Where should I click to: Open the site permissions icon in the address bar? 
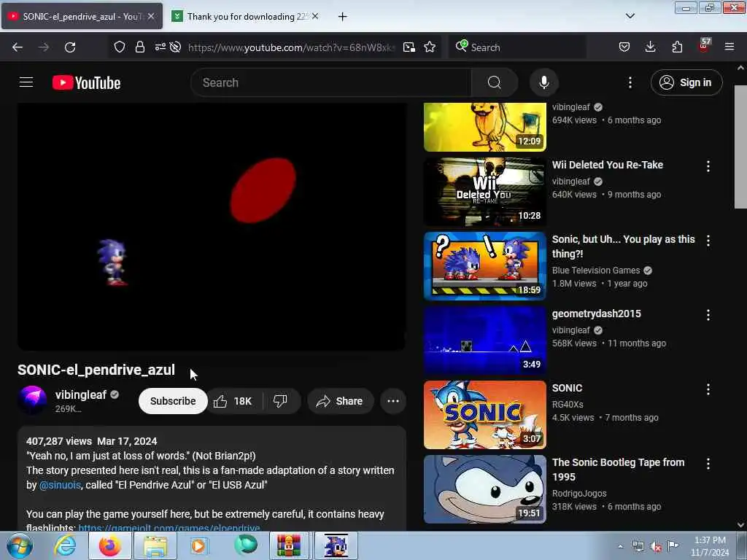(160, 47)
